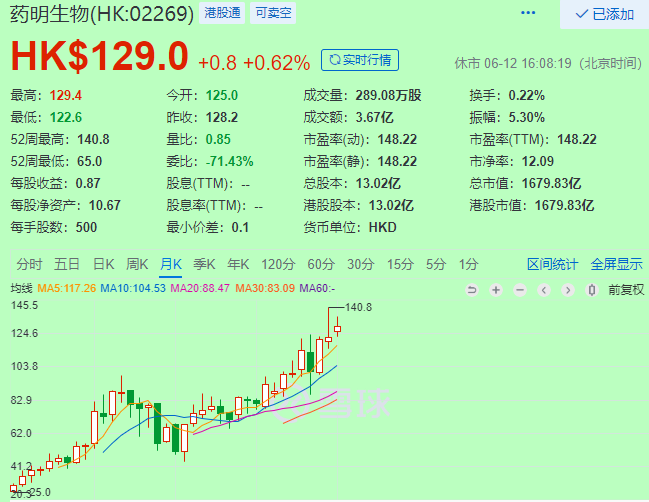649x502 pixels.
Task: Click the 港股通 tag
Action: (x=222, y=13)
